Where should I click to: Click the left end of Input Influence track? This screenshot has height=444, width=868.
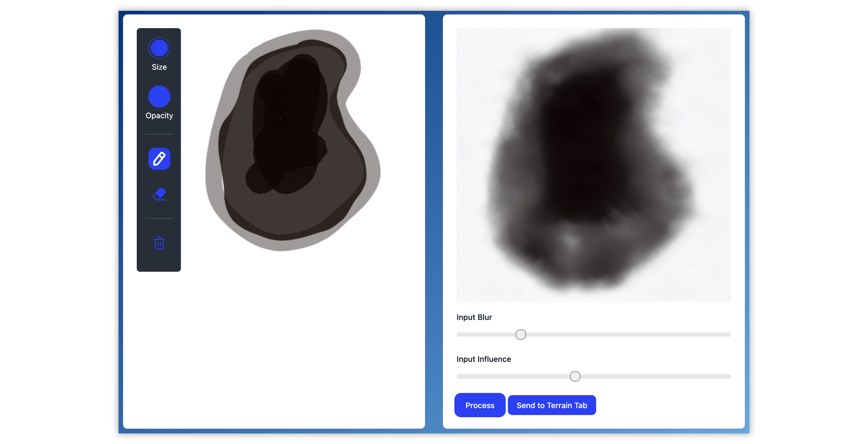point(459,376)
